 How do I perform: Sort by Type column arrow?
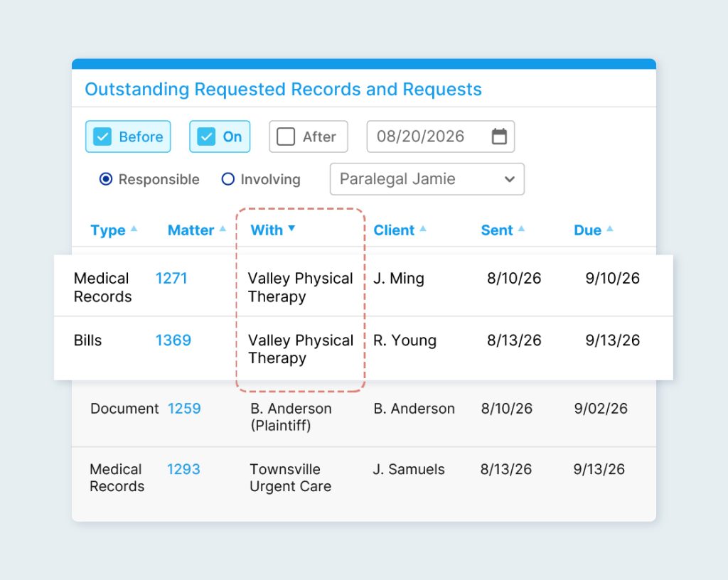134,229
